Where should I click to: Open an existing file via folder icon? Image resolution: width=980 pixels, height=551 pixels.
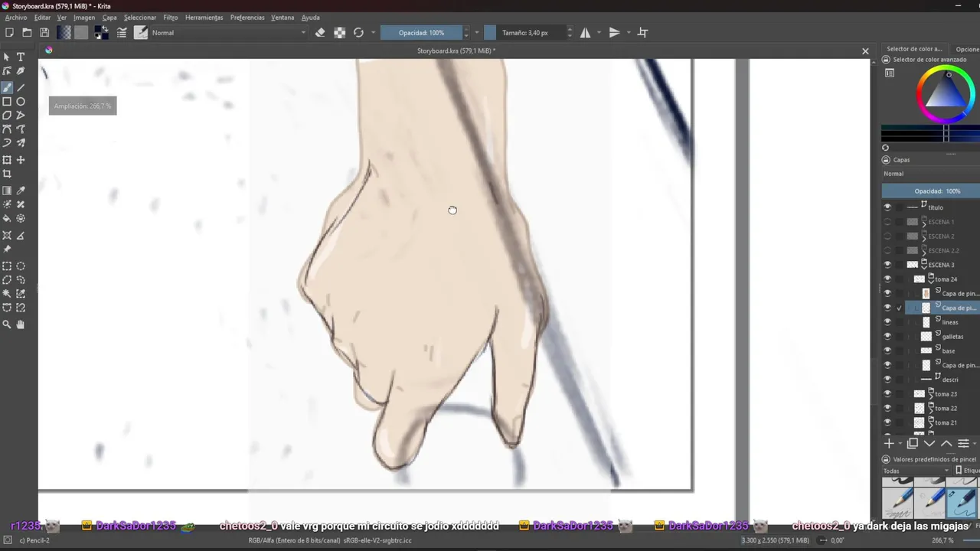point(27,33)
